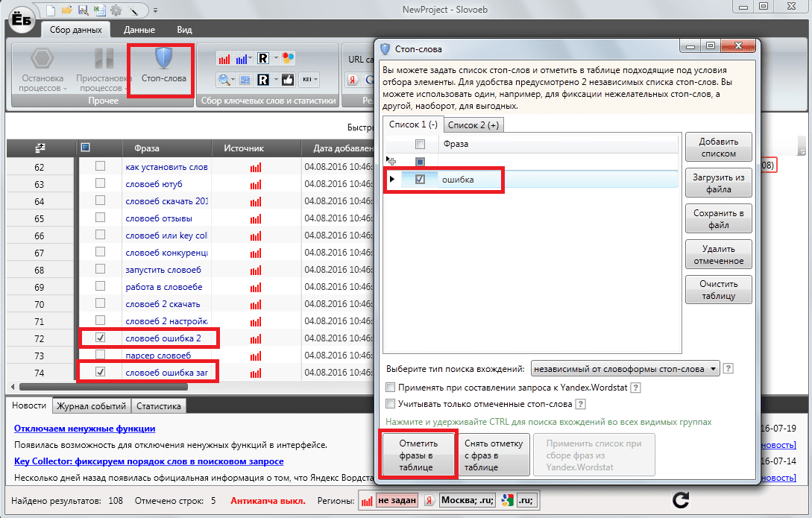Screen dimensions: 812x518
Task: Switch to the Данные ribbon tab
Action: [x=139, y=30]
